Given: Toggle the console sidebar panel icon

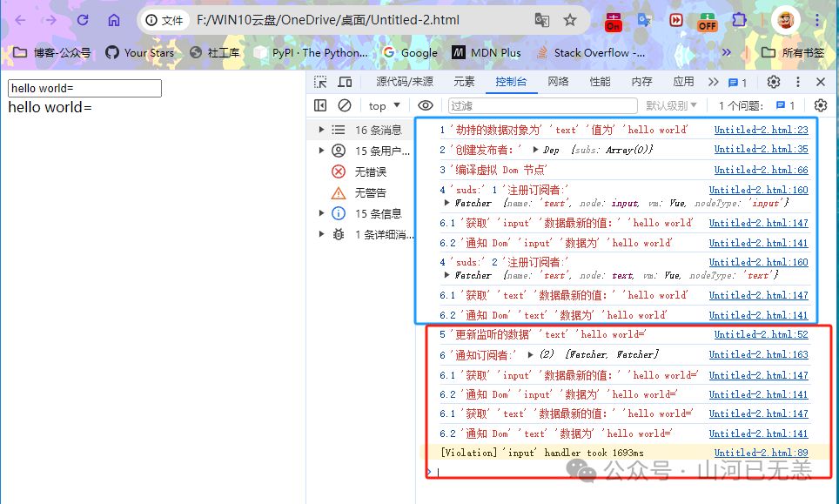Looking at the screenshot, I should pyautogui.click(x=320, y=105).
